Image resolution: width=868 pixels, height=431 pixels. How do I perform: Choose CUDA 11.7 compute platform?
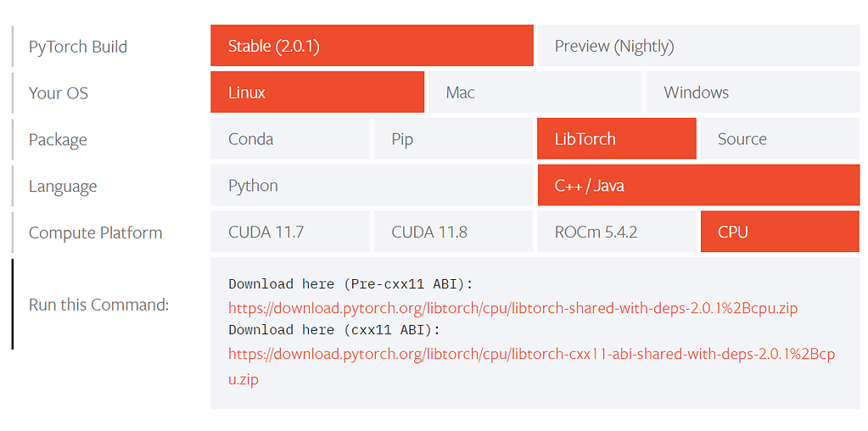click(289, 232)
